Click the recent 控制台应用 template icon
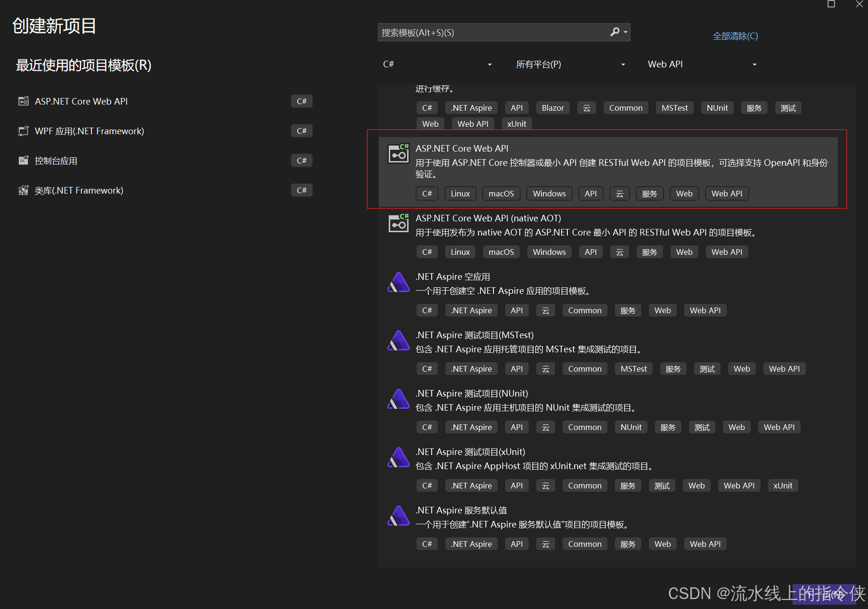Viewport: 868px width, 609px height. [23, 161]
